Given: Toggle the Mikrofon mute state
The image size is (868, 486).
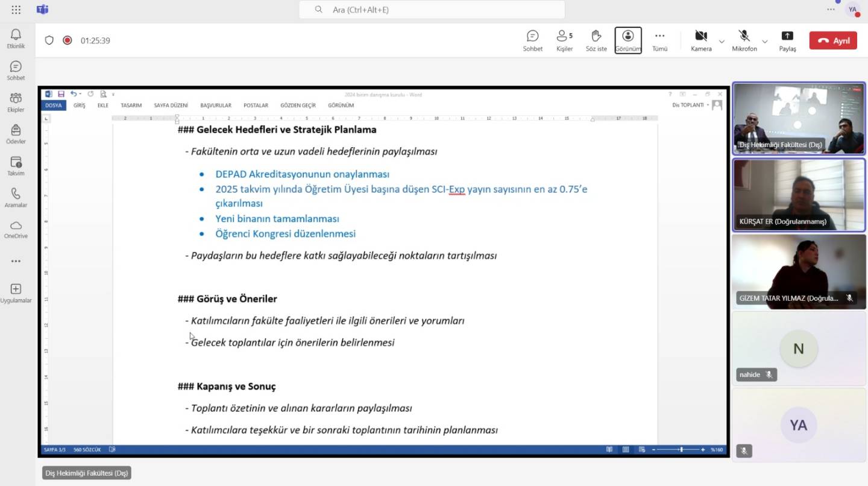Looking at the screenshot, I should click(744, 40).
